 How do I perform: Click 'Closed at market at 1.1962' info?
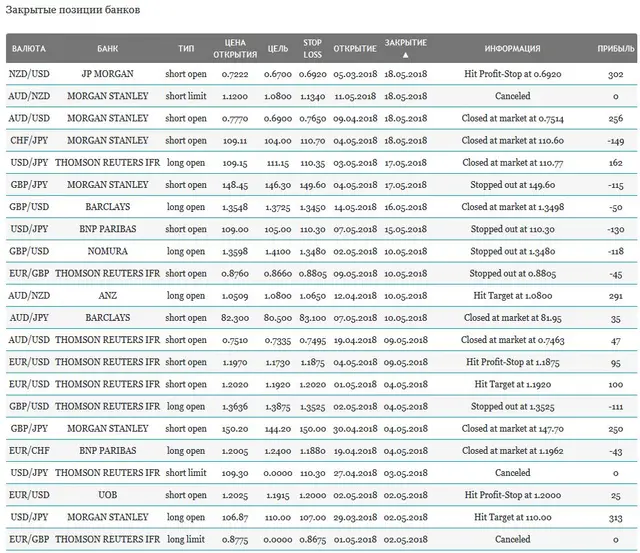pos(513,451)
